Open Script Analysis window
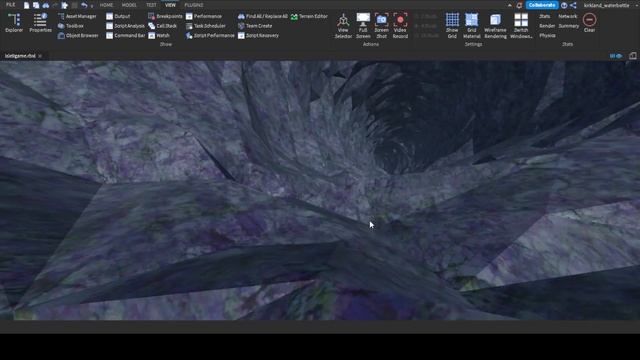The height and width of the screenshot is (360, 640). point(125,26)
